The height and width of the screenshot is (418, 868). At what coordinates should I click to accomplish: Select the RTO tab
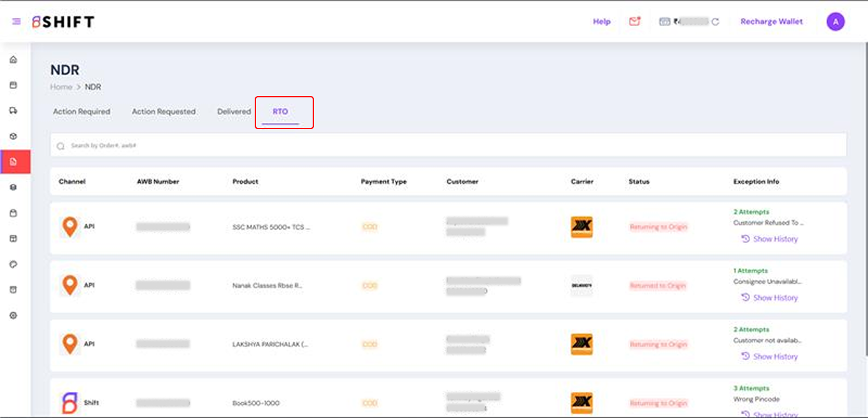pyautogui.click(x=280, y=111)
